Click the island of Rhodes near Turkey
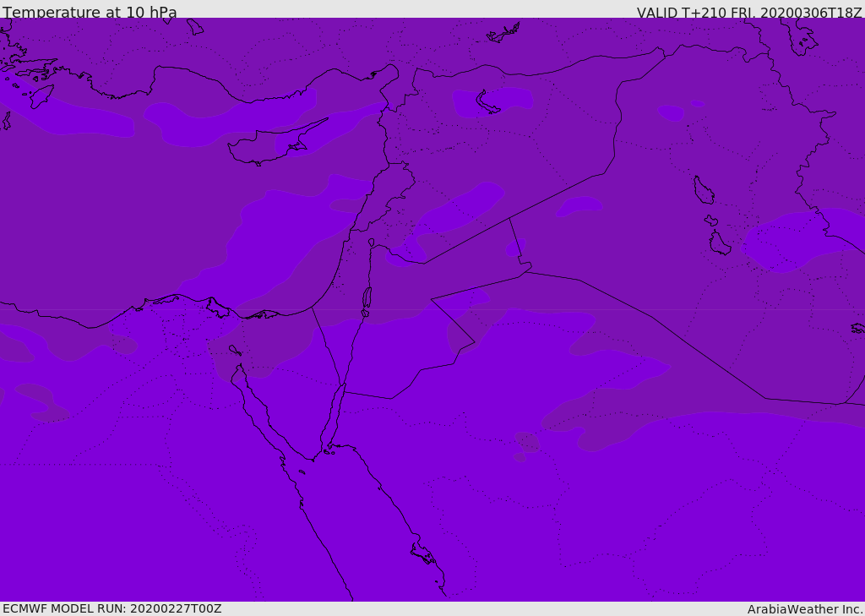865x616 pixels. (x=41, y=95)
